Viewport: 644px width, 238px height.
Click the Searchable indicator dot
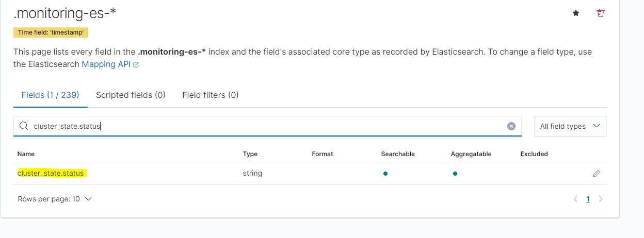click(385, 174)
